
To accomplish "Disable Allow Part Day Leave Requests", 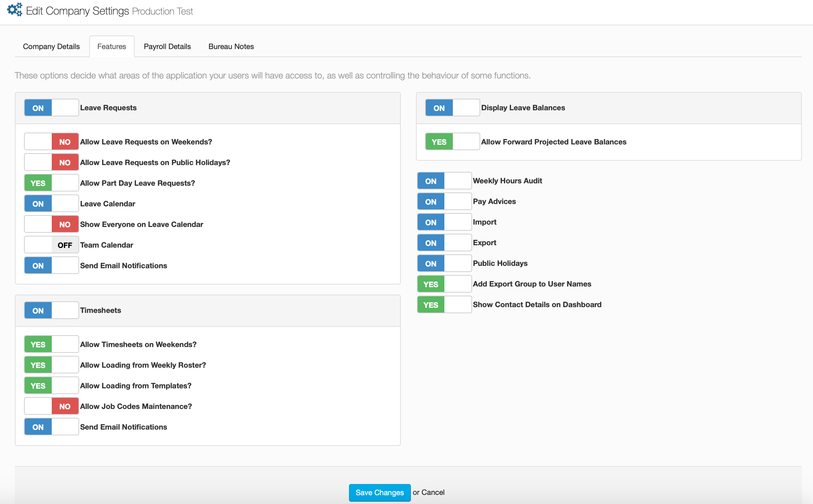I will click(x=51, y=183).
